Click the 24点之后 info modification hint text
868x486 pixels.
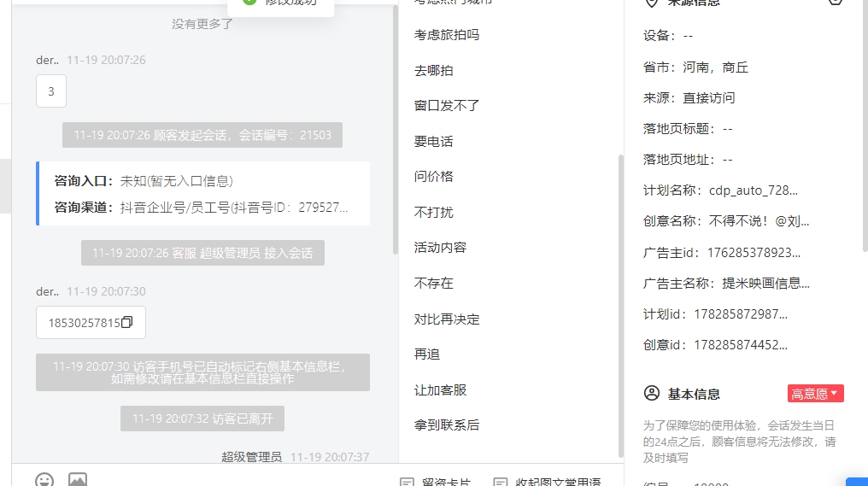(740, 442)
